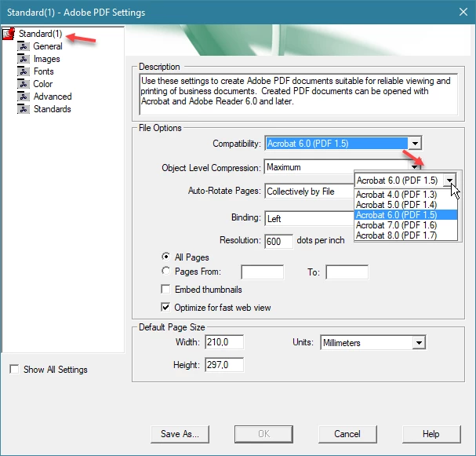Image resolution: width=476 pixels, height=456 pixels.
Task: Click the Standard(1) PDF settings root icon
Action: 9,34
